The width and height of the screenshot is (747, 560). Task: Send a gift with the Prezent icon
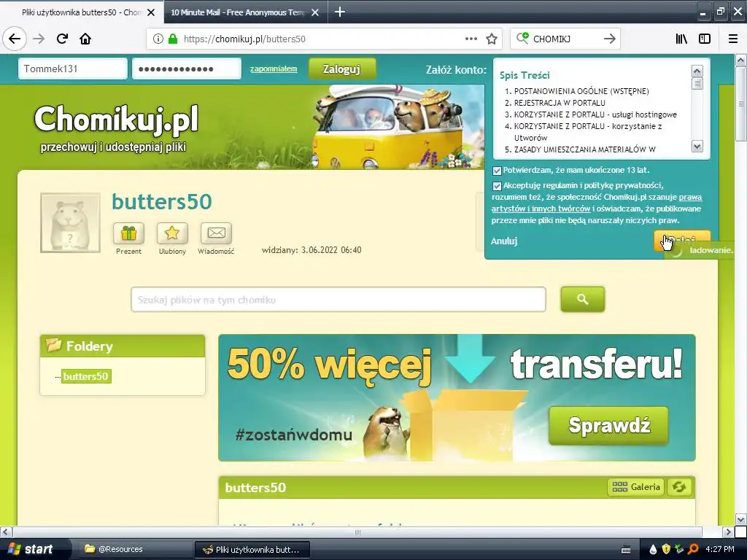click(x=128, y=233)
